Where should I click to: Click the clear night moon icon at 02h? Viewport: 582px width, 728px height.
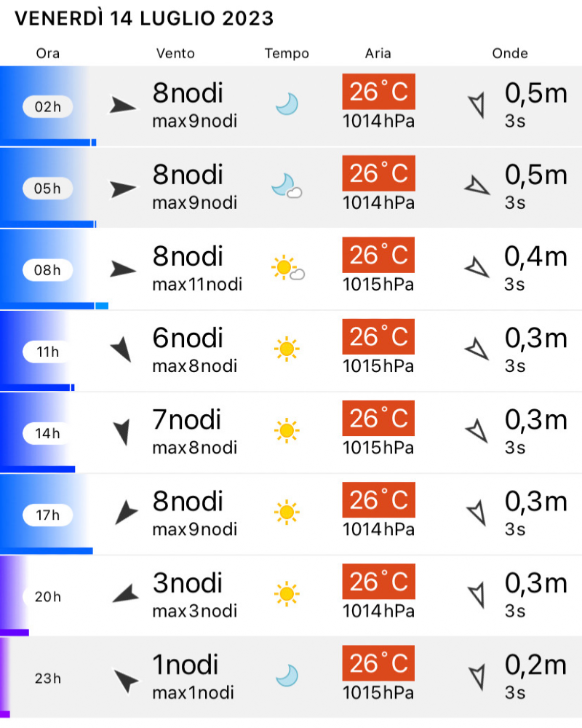point(287,104)
